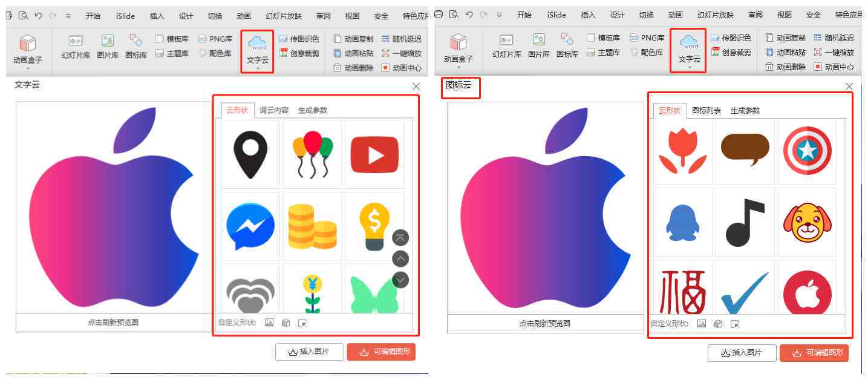The image size is (868, 380).
Task: Open 主题库 above the 文字云 dialog
Action: [172, 53]
